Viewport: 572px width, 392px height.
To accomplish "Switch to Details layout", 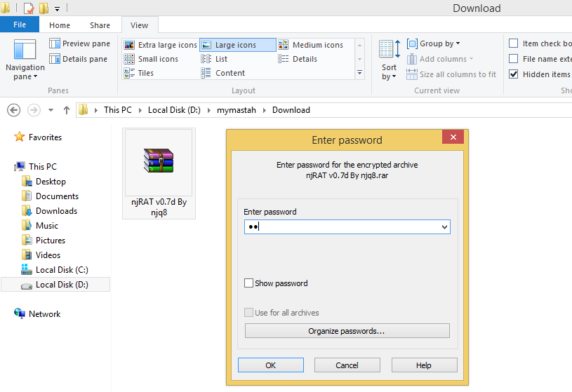I will pyautogui.click(x=298, y=59).
